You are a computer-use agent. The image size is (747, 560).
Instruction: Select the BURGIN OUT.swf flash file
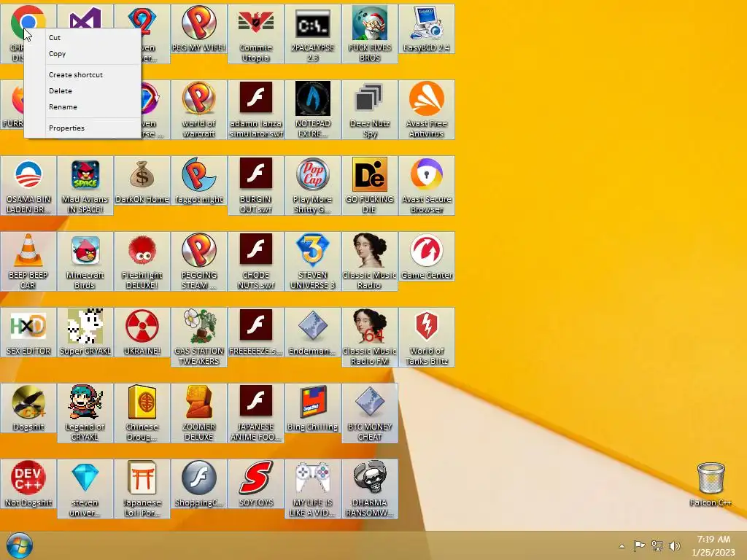[x=256, y=185]
